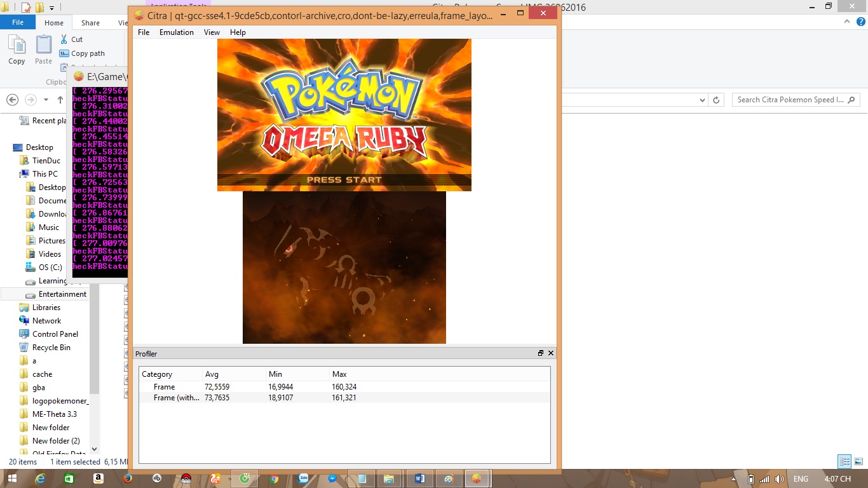The width and height of the screenshot is (868, 488).
Task: Switch Explorer to large icons view
Action: coord(858,462)
